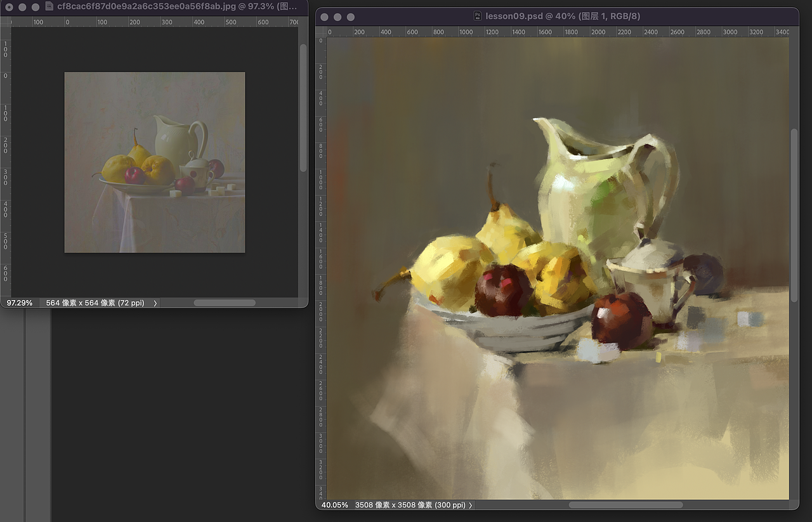Minimize the lesson09.psd document window
This screenshot has width=812, height=522.
tap(337, 16)
